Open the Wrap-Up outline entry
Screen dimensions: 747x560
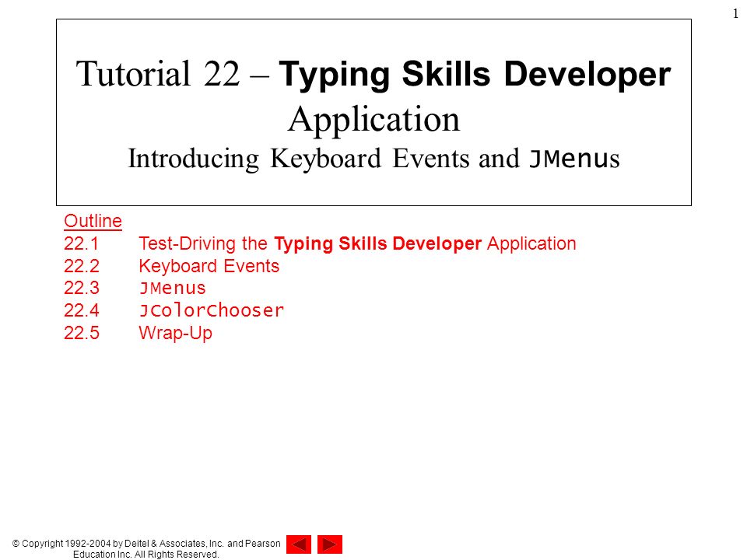pyautogui.click(x=175, y=334)
